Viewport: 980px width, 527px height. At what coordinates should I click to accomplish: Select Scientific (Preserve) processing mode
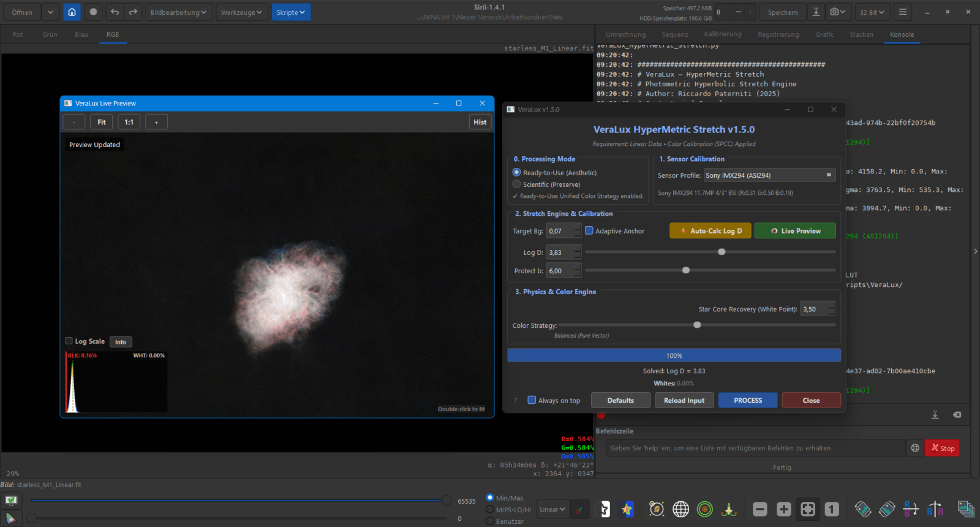pos(516,184)
